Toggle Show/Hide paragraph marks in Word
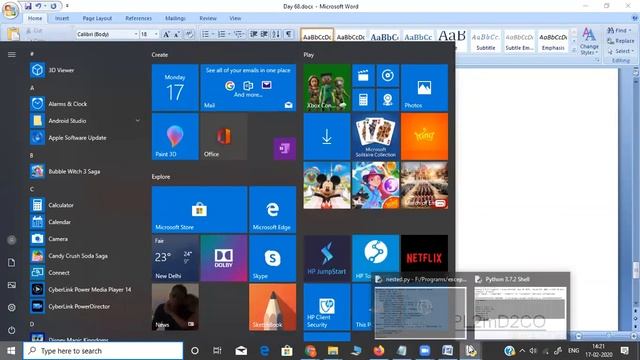 289,34
